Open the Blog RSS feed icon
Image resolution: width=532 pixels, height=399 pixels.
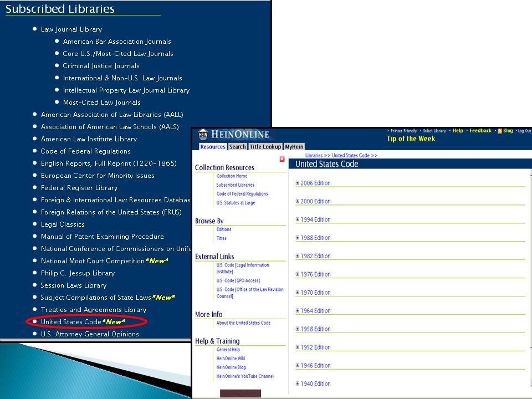click(x=500, y=131)
